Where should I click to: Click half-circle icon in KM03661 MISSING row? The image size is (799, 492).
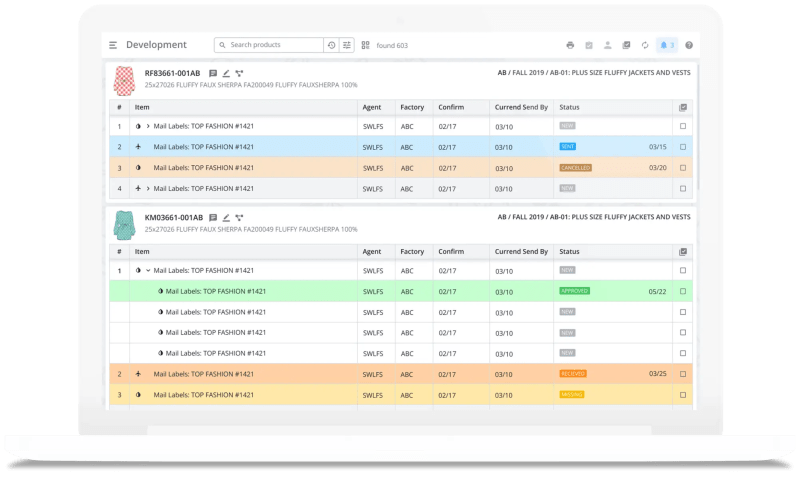[138, 395]
